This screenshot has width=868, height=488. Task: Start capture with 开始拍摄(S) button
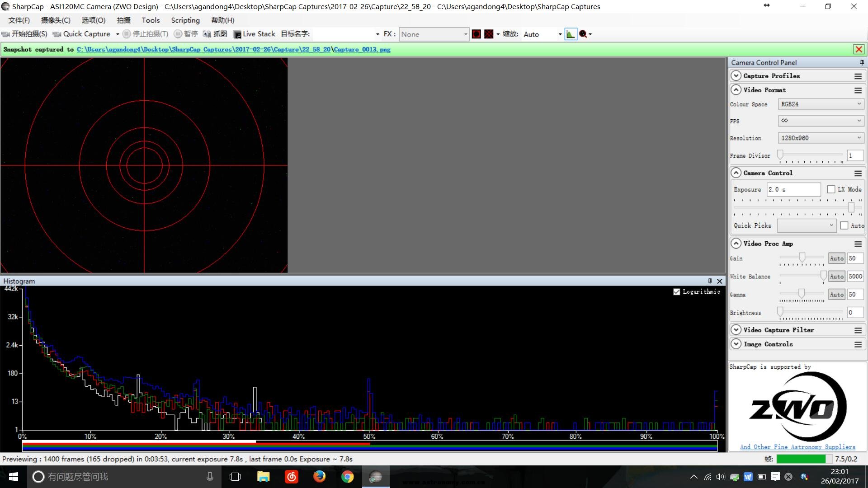(24, 34)
